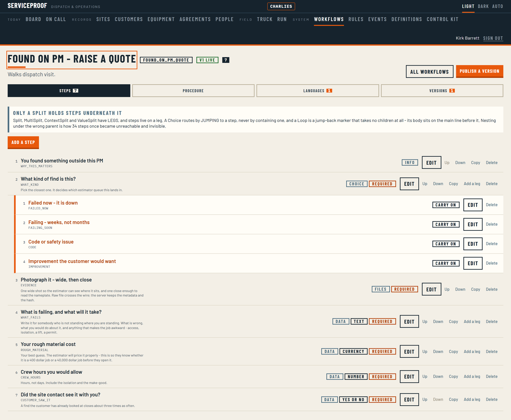Delete the Improvement the customer would want leg
The width and height of the screenshot is (511, 420).
click(x=492, y=263)
